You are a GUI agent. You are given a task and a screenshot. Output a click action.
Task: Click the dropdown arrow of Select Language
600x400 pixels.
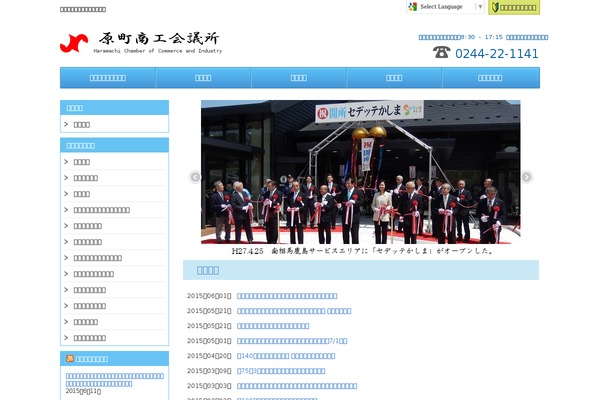(x=480, y=7)
